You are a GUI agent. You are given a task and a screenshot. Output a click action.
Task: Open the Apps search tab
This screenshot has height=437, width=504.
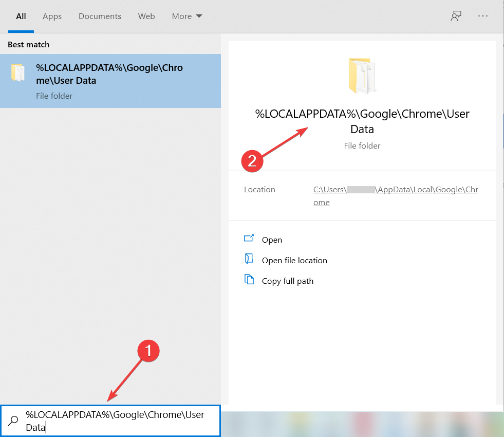point(52,16)
